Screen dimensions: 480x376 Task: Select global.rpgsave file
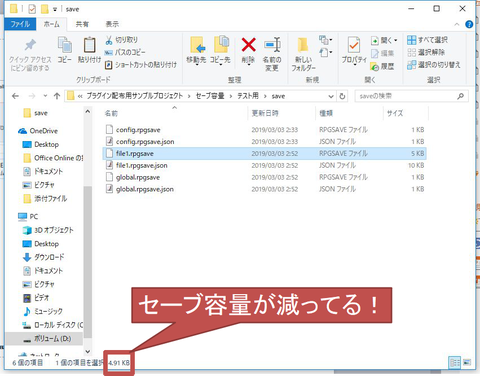[x=265, y=177]
